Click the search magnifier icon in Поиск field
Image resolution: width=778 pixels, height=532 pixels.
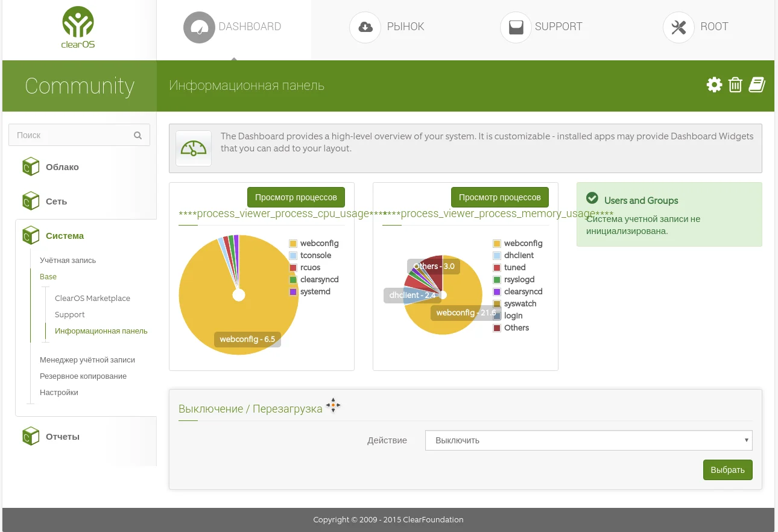[138, 135]
